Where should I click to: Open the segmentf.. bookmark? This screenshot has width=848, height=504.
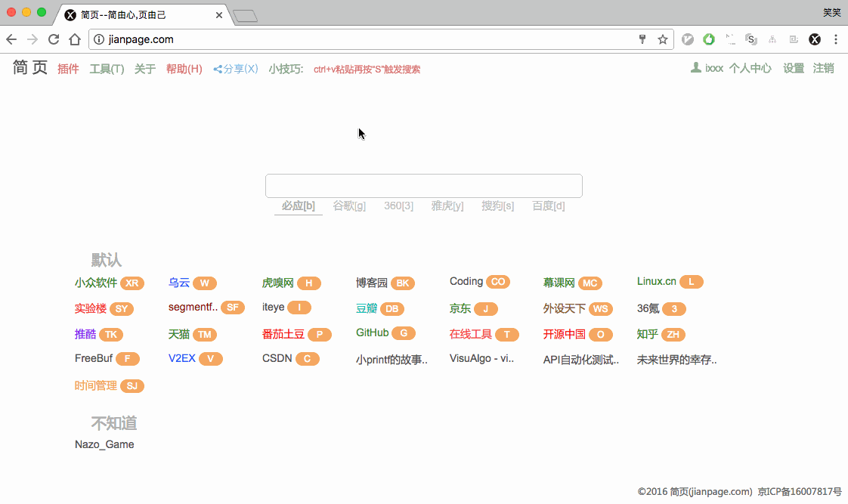tap(193, 307)
